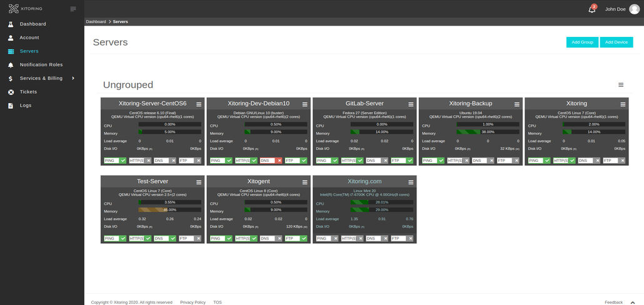Viewport: 644px width, 305px height.
Task: Toggle FTP check on Xitoring-Dev-Debian10
Action: click(x=296, y=161)
